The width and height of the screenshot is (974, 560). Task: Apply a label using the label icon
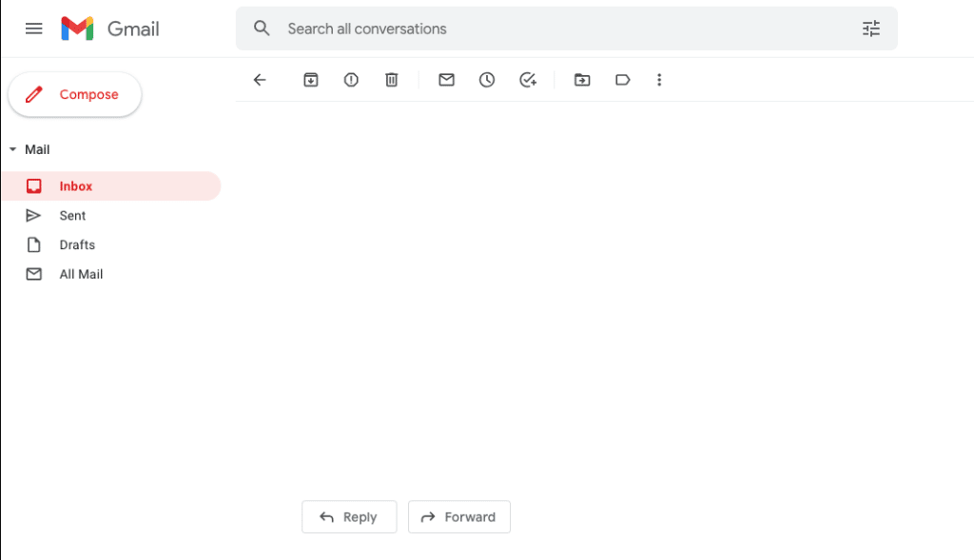[623, 80]
